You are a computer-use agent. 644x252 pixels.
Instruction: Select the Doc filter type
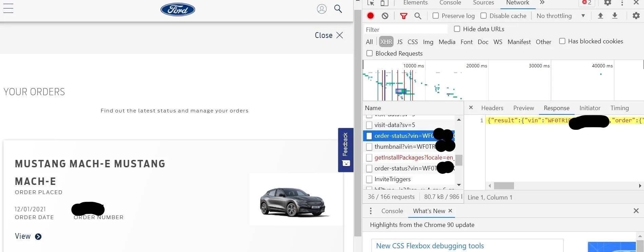pos(483,42)
